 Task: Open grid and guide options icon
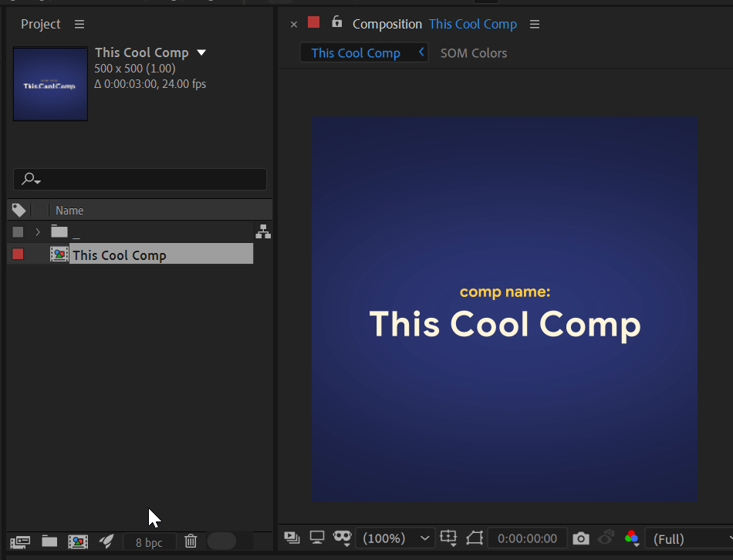tap(448, 538)
